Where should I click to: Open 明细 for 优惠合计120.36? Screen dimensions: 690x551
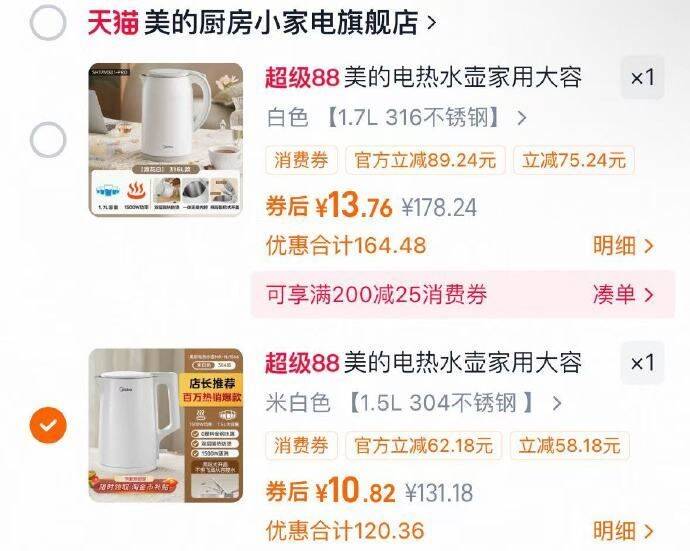tap(623, 531)
